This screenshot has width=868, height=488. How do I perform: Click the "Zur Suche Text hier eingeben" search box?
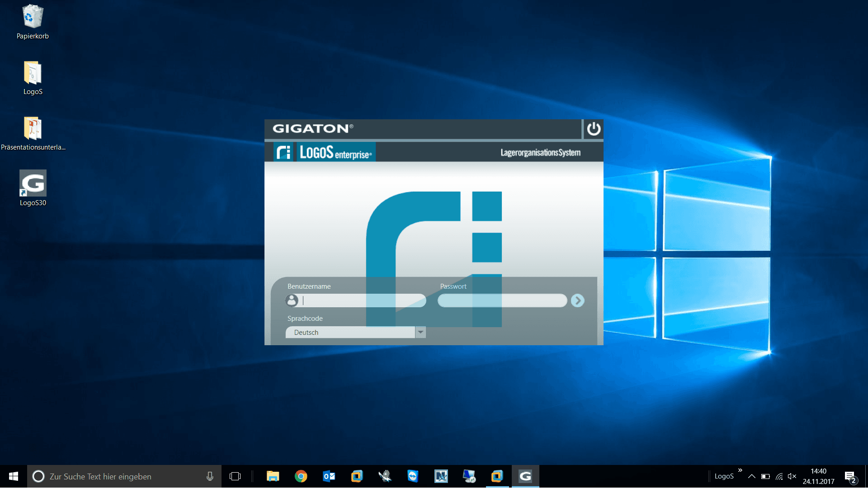coord(124,476)
